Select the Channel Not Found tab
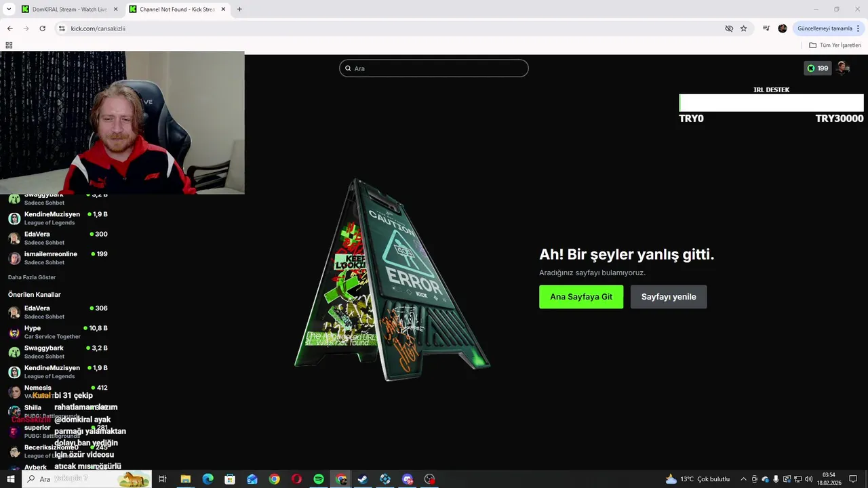 178,9
